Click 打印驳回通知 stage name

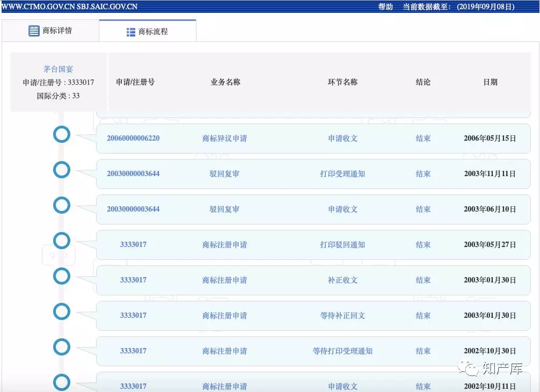[x=342, y=245]
